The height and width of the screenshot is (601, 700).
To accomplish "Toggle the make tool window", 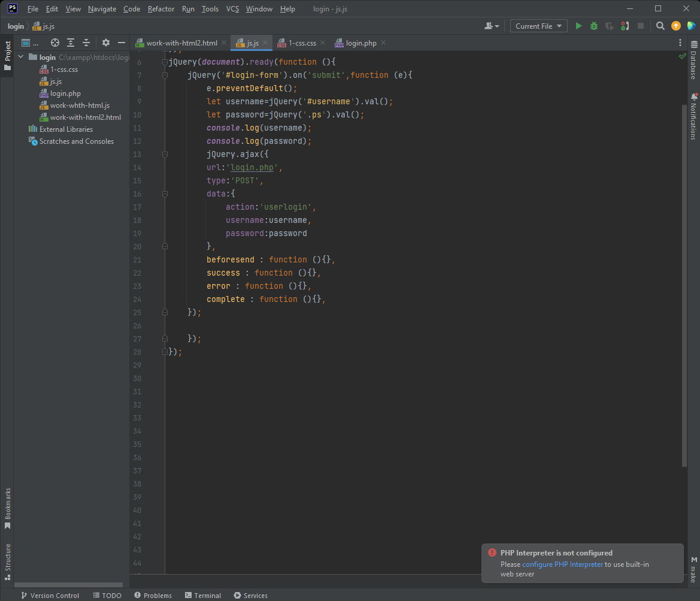I will point(693,569).
